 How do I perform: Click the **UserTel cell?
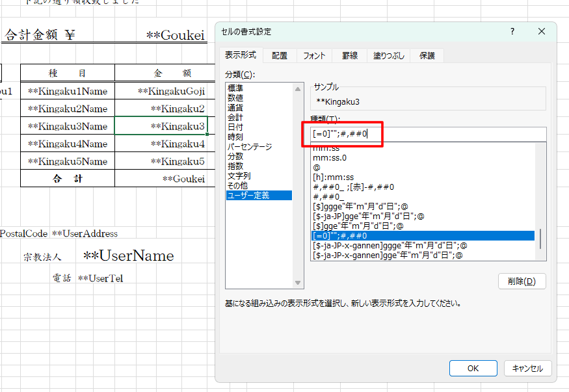coord(101,278)
